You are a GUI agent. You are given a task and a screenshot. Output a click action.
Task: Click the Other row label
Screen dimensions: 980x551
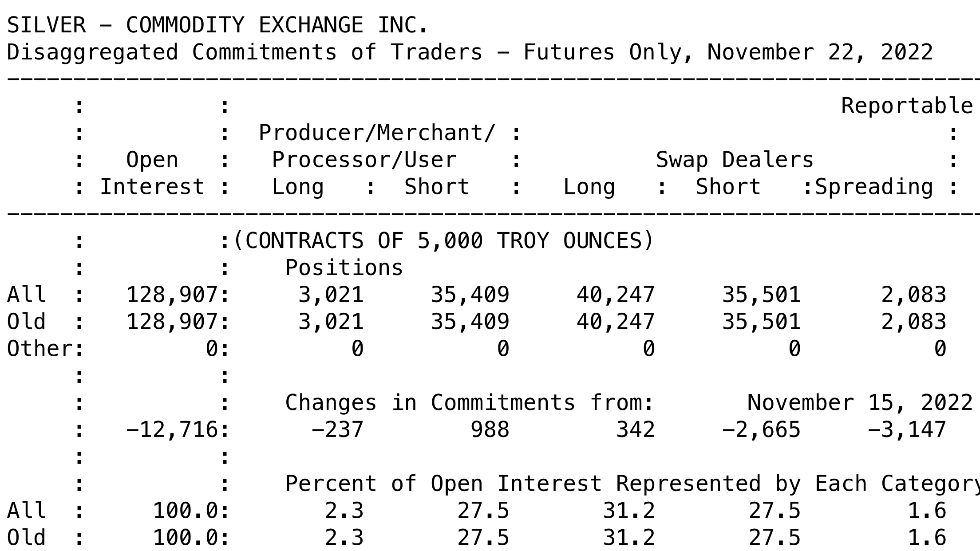point(39,349)
